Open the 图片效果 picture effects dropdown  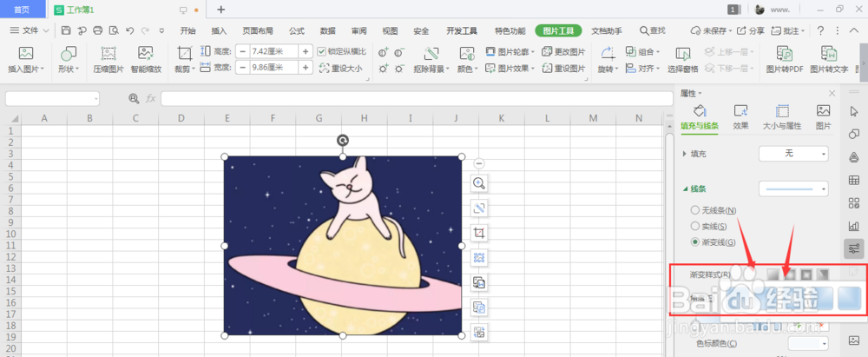[x=510, y=69]
